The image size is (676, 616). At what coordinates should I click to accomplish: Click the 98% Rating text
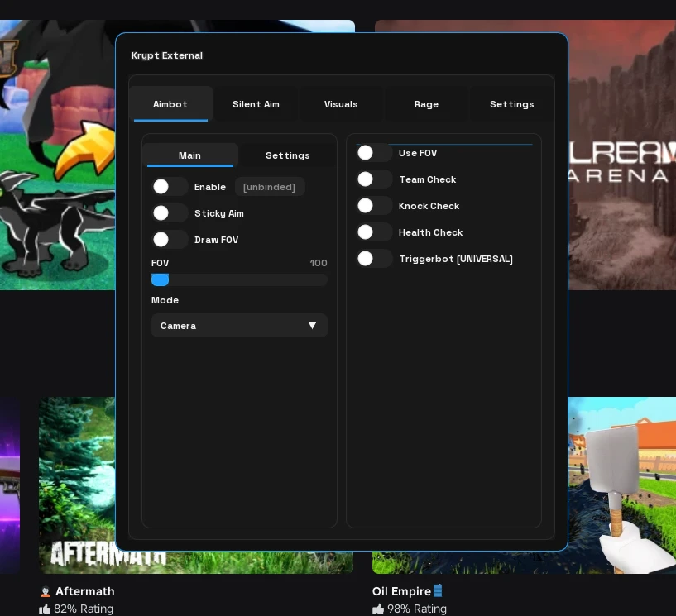417,609
